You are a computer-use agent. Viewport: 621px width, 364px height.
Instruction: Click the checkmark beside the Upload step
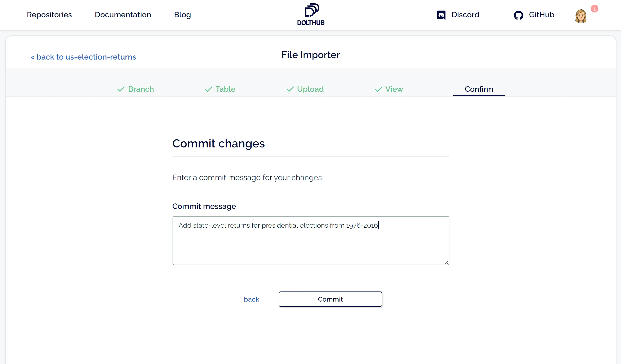(290, 89)
